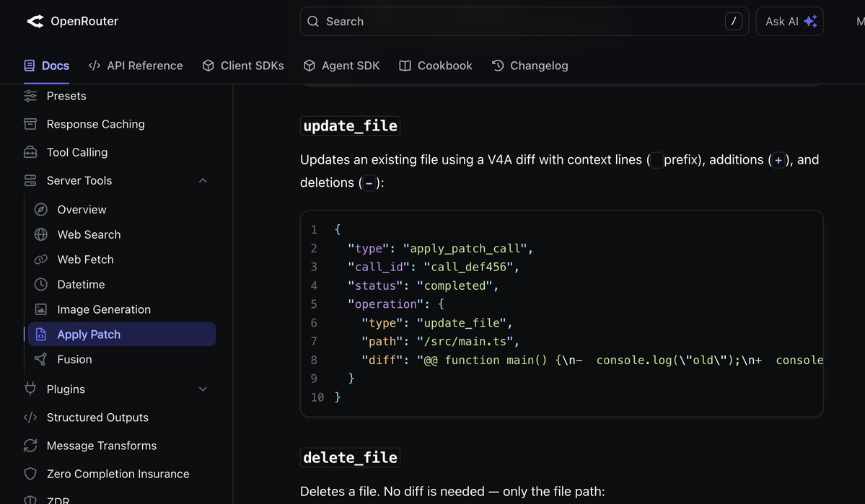
Task: Click the Structured Outputs code-bracket icon
Action: 30,417
